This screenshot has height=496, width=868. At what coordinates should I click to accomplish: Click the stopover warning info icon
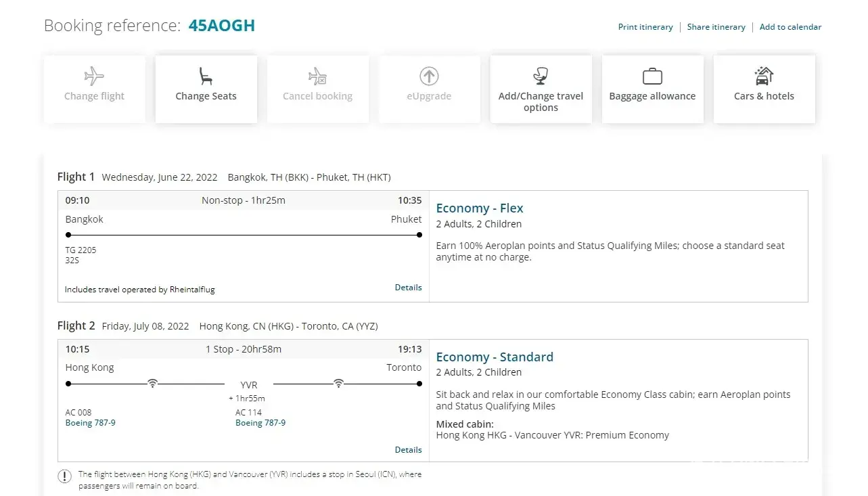[65, 476]
